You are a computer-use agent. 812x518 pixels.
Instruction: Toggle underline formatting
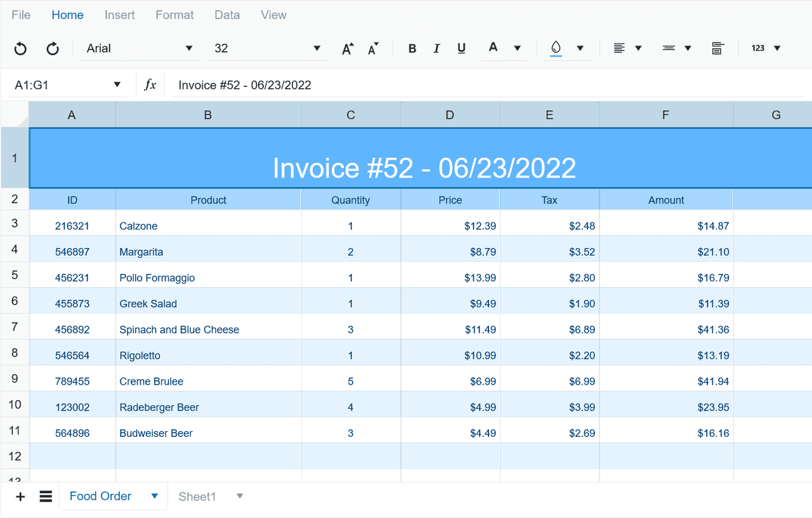point(461,48)
